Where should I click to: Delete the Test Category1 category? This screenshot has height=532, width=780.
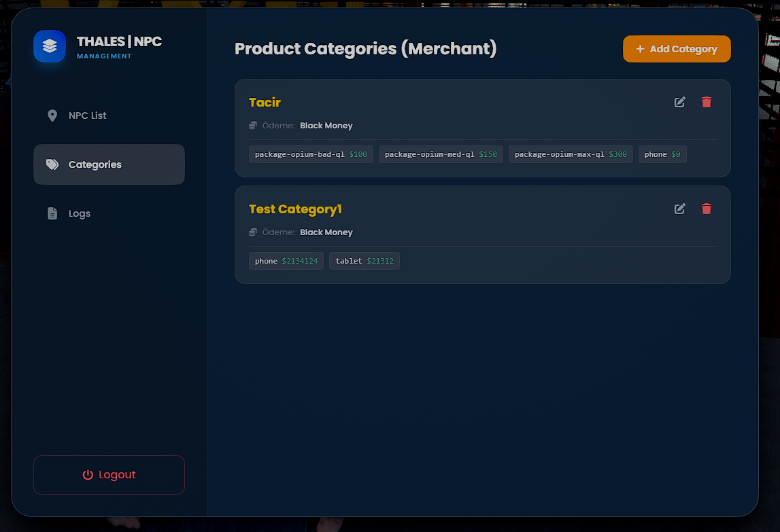coord(707,209)
